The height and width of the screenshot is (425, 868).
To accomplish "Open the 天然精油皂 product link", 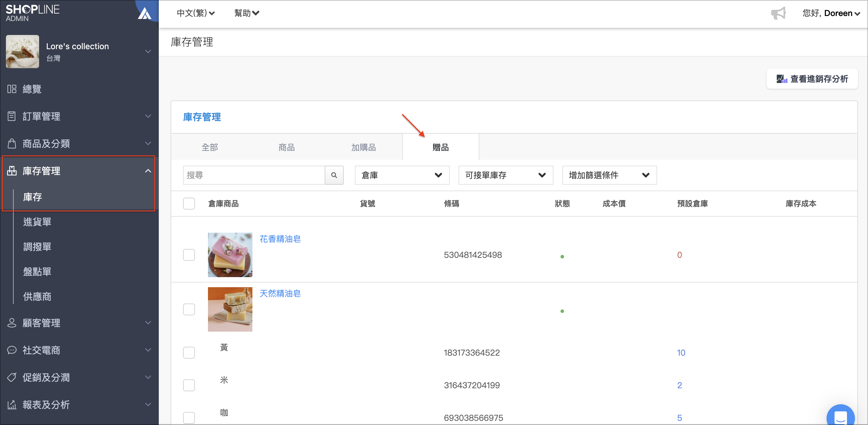I will 280,293.
